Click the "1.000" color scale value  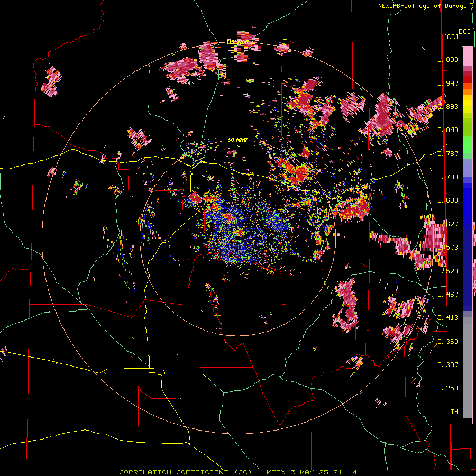[x=448, y=59]
